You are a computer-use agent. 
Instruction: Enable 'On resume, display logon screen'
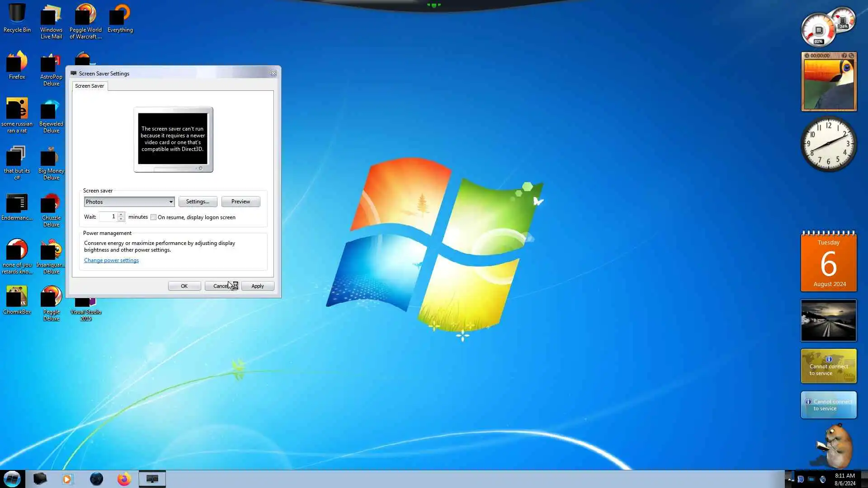click(154, 217)
